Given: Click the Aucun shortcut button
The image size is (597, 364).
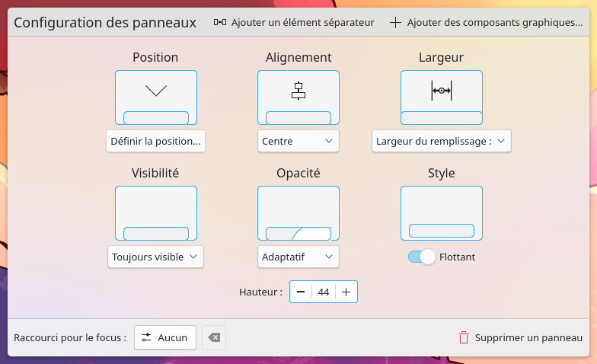Looking at the screenshot, I should click(165, 337).
